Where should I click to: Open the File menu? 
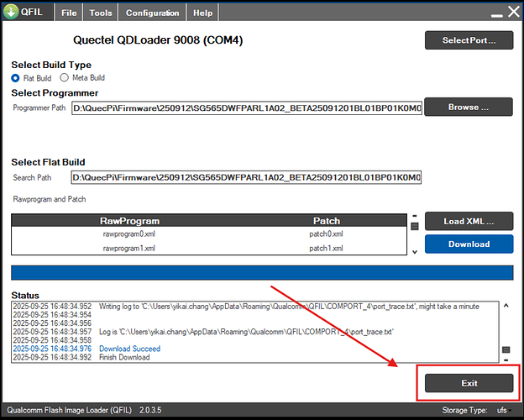(69, 13)
